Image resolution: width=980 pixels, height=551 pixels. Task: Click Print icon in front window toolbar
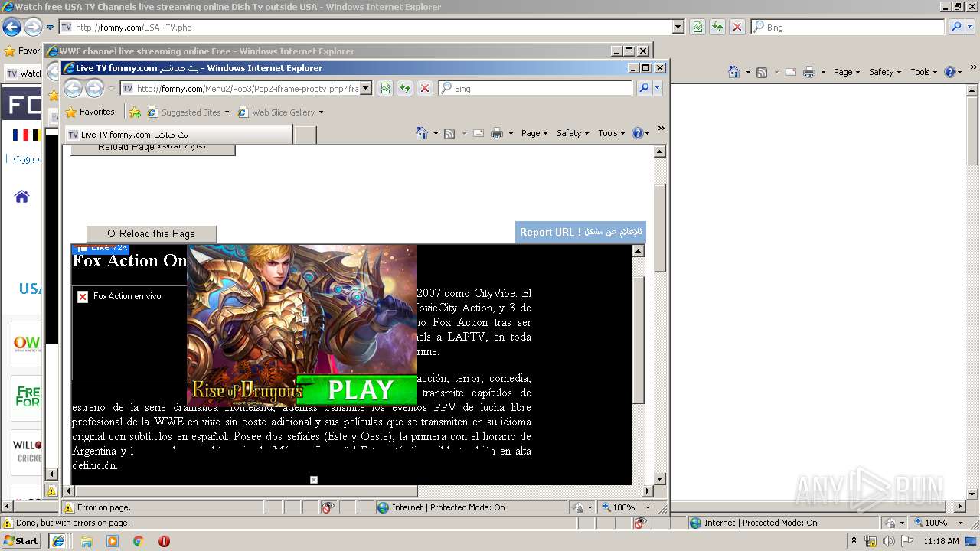click(x=497, y=133)
